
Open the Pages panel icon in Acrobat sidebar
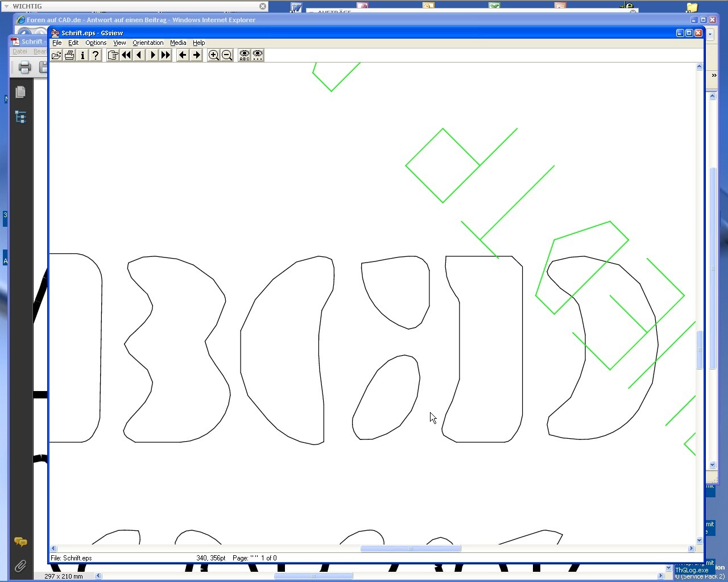point(20,92)
